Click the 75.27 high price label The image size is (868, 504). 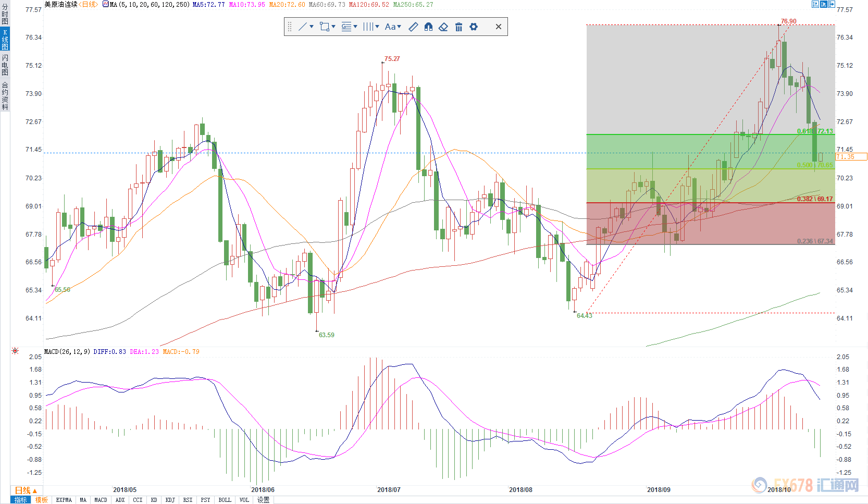pyautogui.click(x=392, y=59)
